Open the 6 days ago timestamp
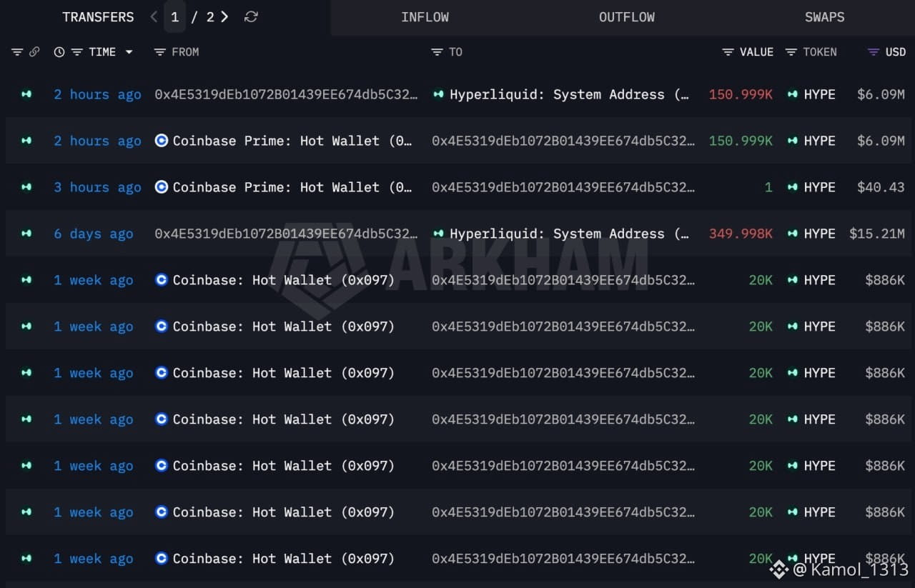Screen dimensions: 915x588 click(x=94, y=234)
